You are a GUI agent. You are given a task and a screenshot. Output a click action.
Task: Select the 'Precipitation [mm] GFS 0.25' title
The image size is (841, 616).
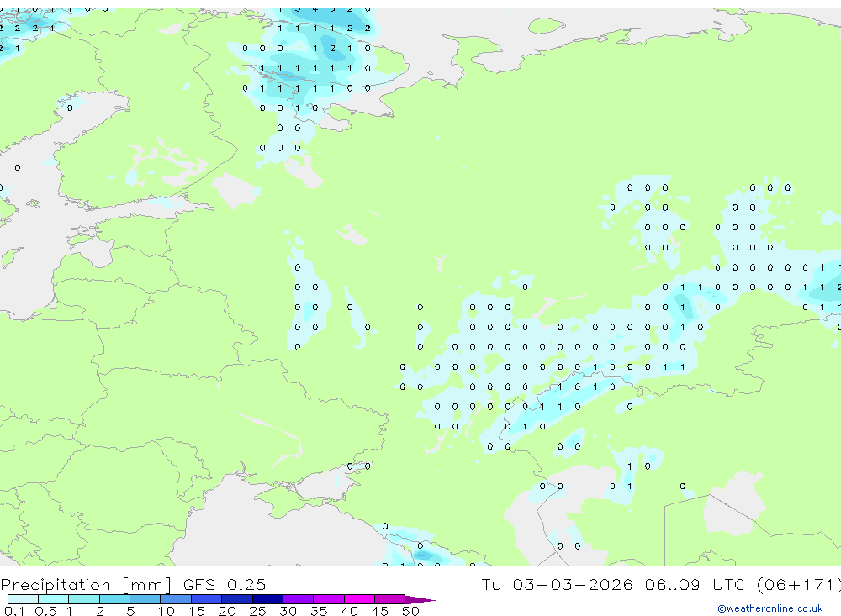[133, 585]
